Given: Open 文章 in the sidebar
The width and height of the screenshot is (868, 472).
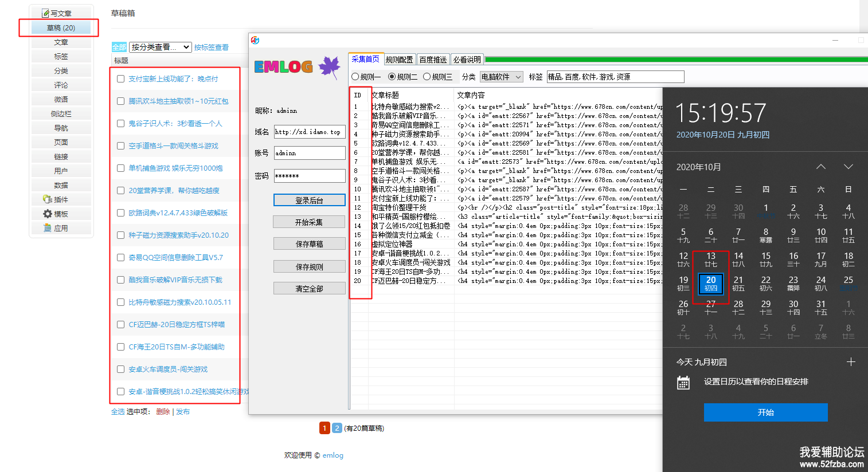Looking at the screenshot, I should 61,42.
